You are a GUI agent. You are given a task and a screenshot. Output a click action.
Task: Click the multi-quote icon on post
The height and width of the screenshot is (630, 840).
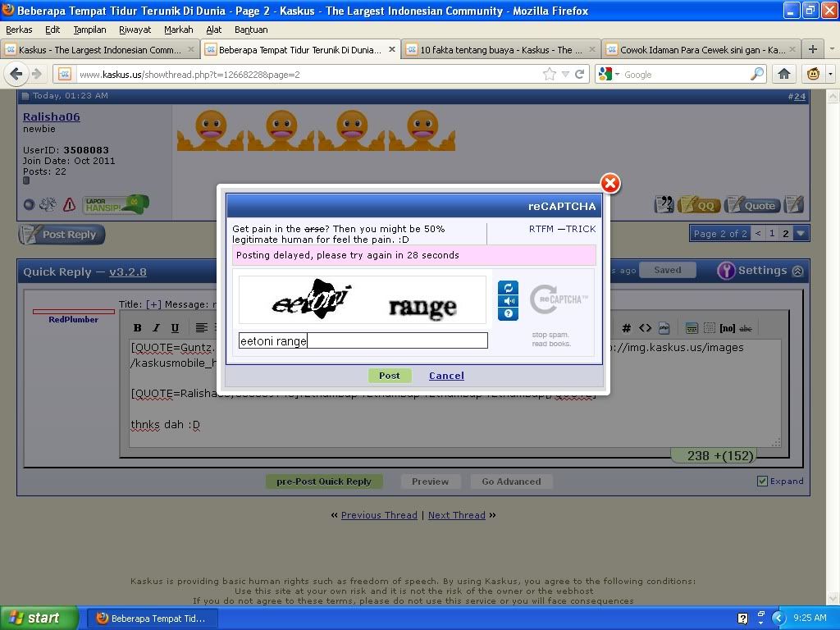tap(664, 204)
